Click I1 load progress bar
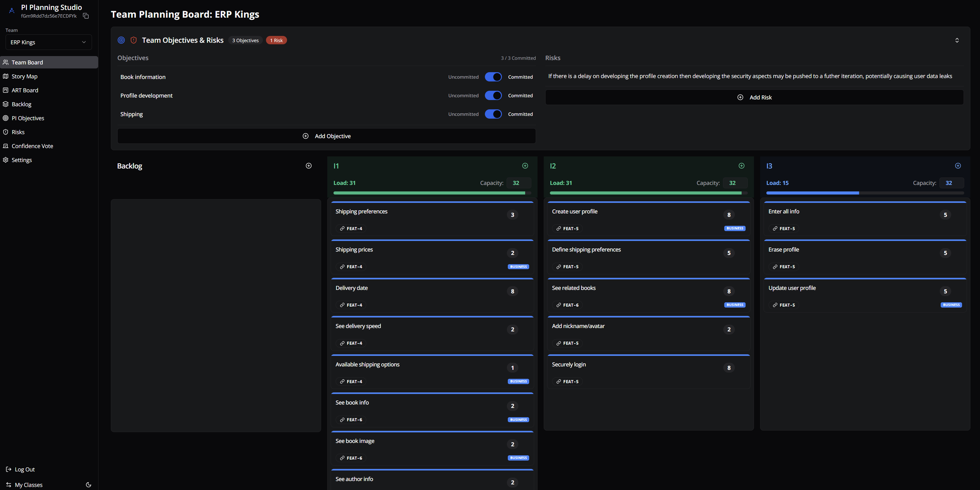This screenshot has height=490, width=980. click(432, 193)
